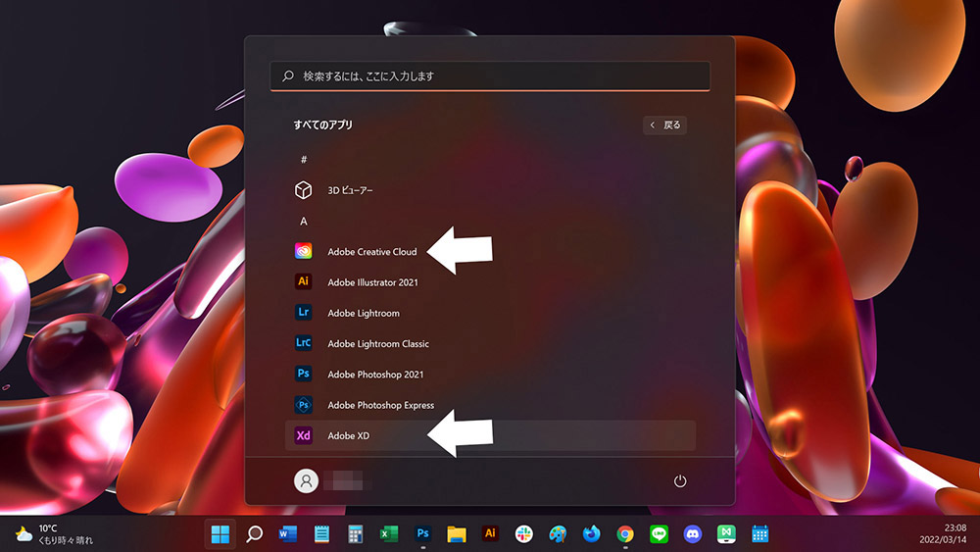Click the Adobe Lightroom Lr icon
The width and height of the screenshot is (980, 552).
click(303, 312)
